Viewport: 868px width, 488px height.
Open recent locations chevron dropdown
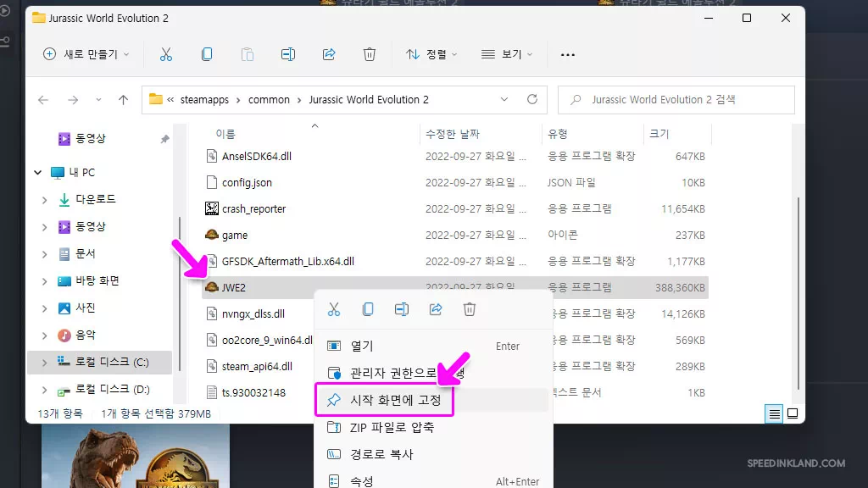coord(98,100)
